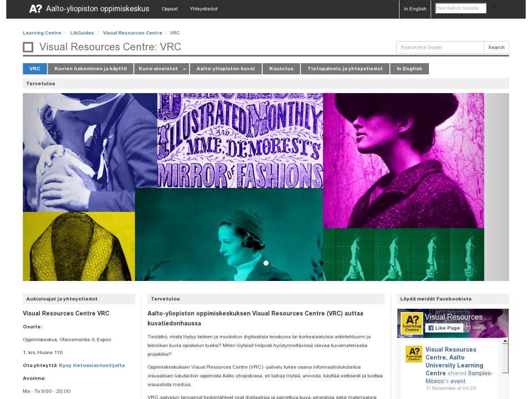Open Kuvien hakeminen ja käyttö tab
The width and height of the screenshot is (532, 399).
coord(90,69)
